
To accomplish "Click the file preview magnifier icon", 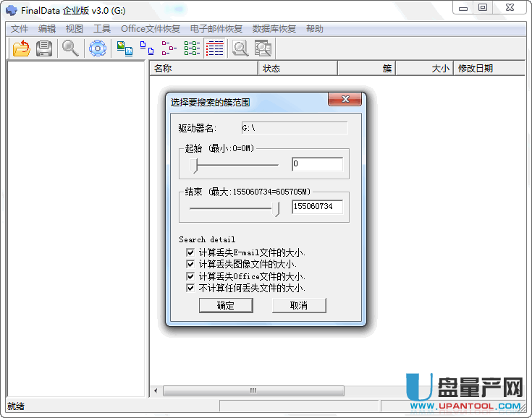I will click(x=240, y=48).
